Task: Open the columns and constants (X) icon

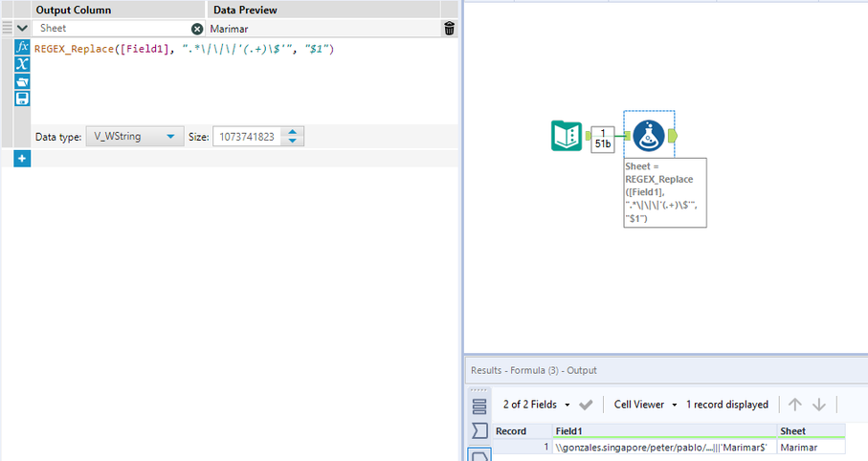Action: point(22,64)
